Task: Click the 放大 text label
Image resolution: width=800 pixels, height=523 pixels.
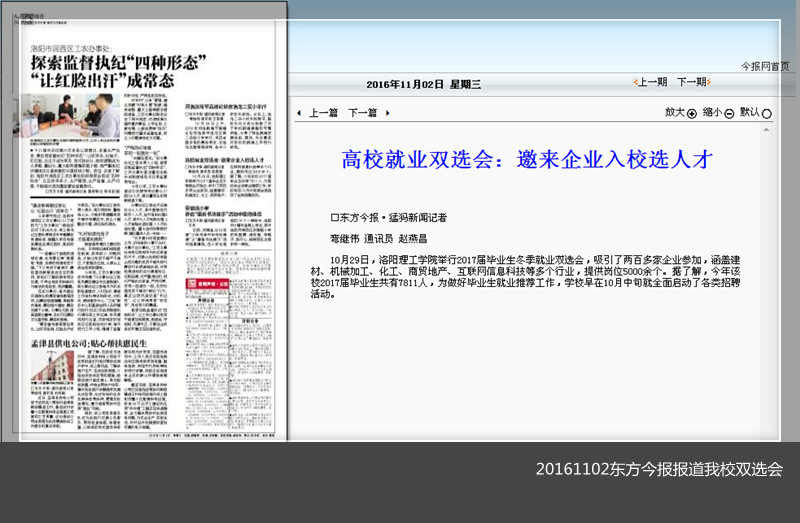Action: 674,112
